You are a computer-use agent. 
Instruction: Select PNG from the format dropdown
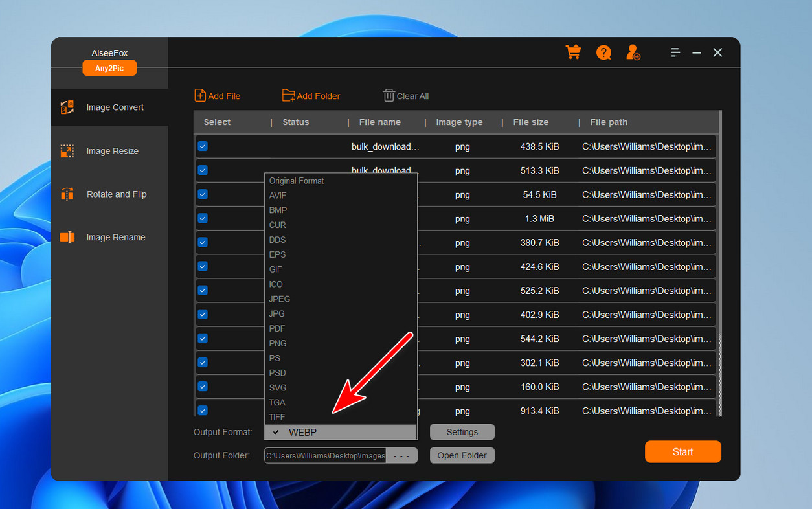341,343
